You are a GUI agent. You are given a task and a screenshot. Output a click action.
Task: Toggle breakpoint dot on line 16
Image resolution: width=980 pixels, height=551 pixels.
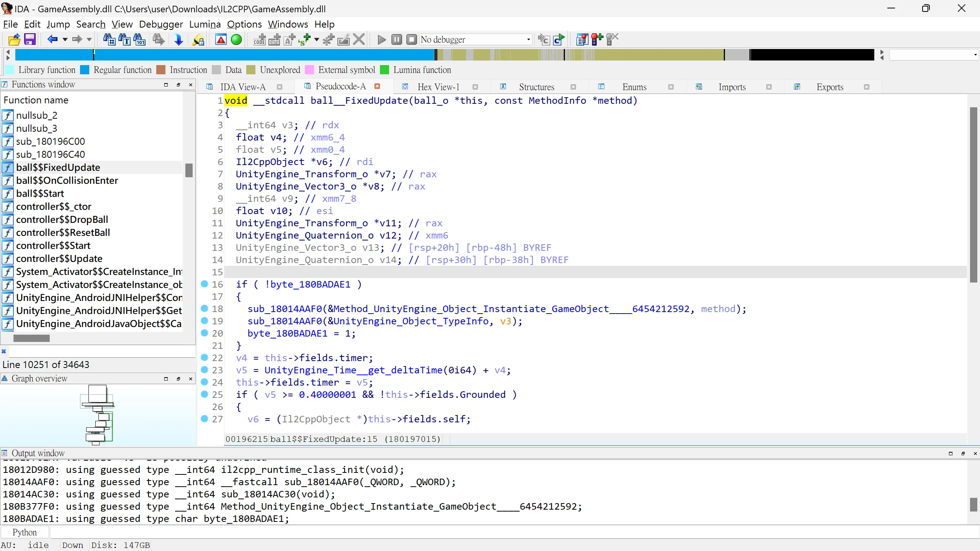point(205,284)
